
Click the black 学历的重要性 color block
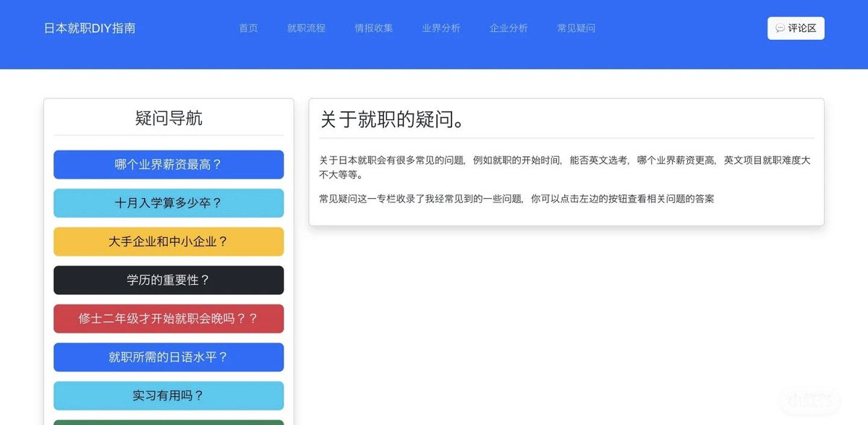tap(168, 280)
